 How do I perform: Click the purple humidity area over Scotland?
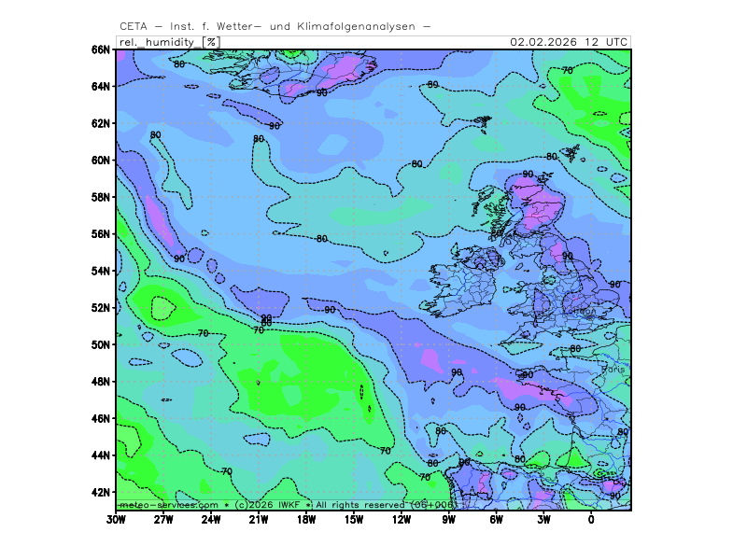coord(537,201)
